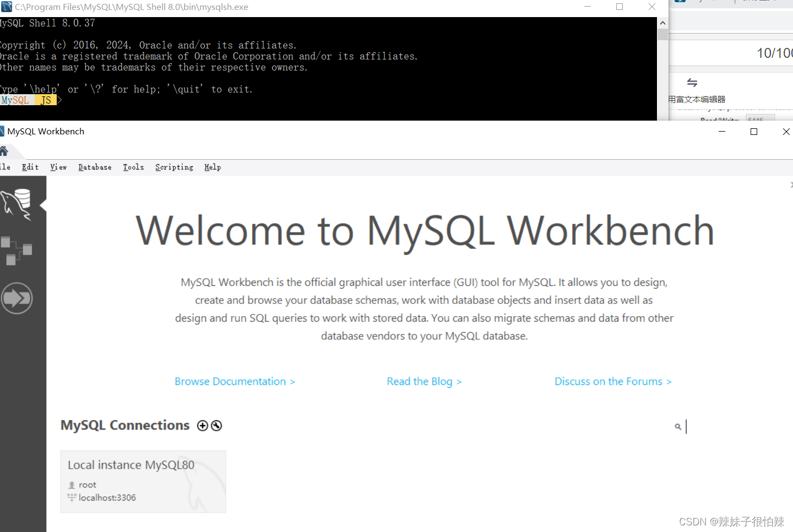Click Browse Documentation link
The height and width of the screenshot is (532, 793).
click(235, 382)
